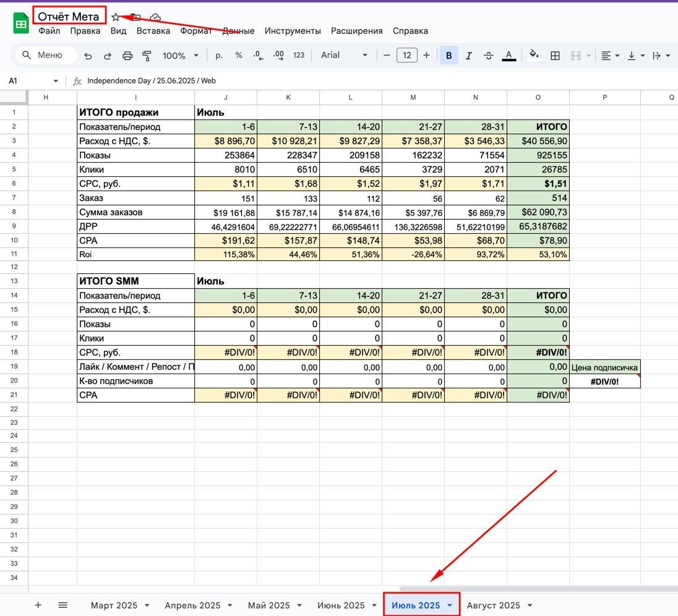Screen dimensions: 678x616
Task: Switch to the Апрель 2025 sheet tab
Action: 192,605
